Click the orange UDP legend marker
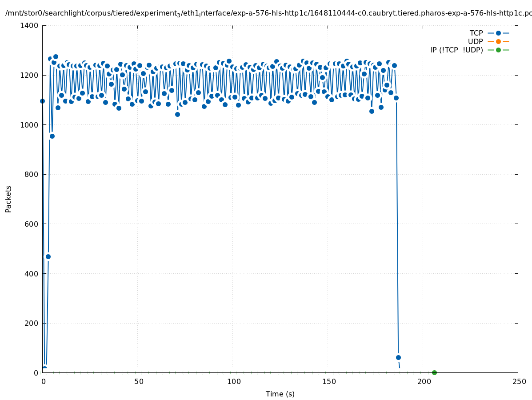This screenshot has height=400, width=532. point(498,41)
